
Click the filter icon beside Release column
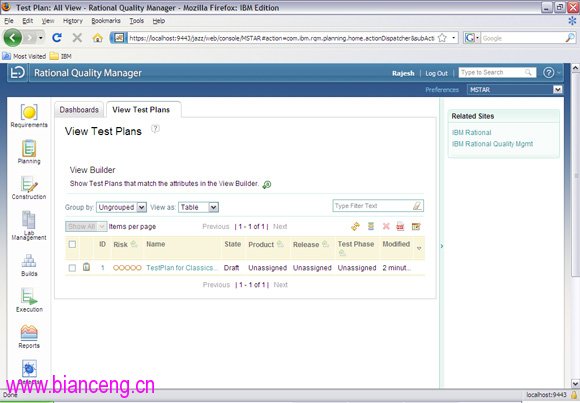pyautogui.click(x=325, y=244)
